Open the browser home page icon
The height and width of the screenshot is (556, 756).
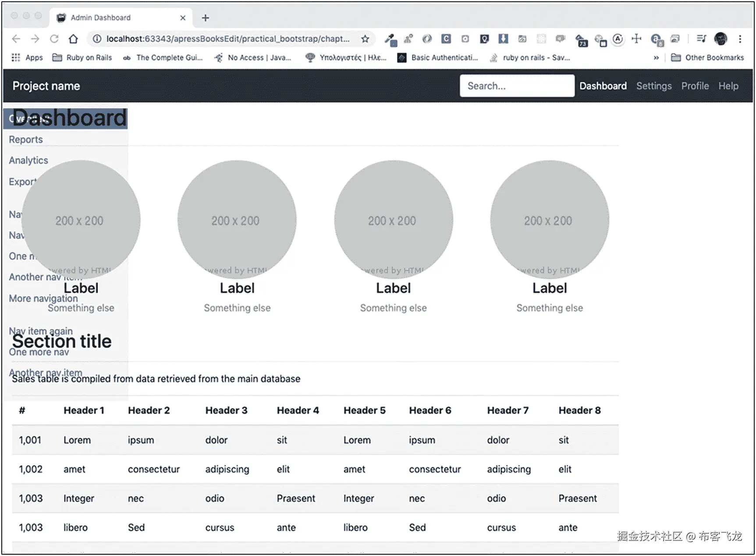point(73,39)
